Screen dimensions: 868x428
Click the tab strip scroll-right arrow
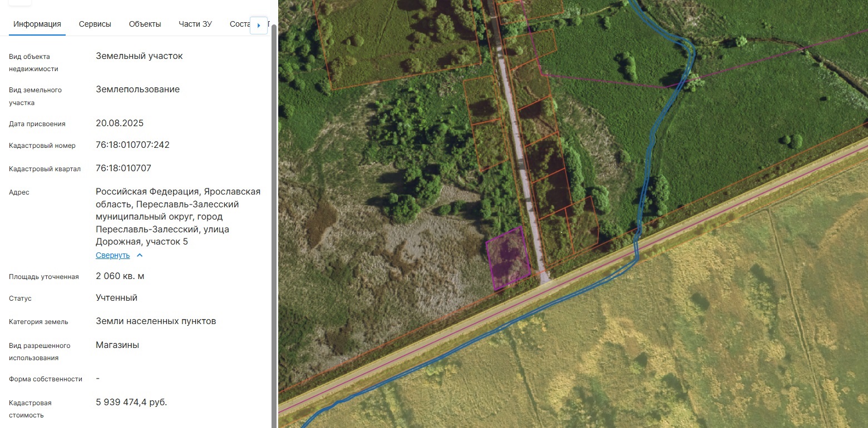pyautogui.click(x=259, y=25)
